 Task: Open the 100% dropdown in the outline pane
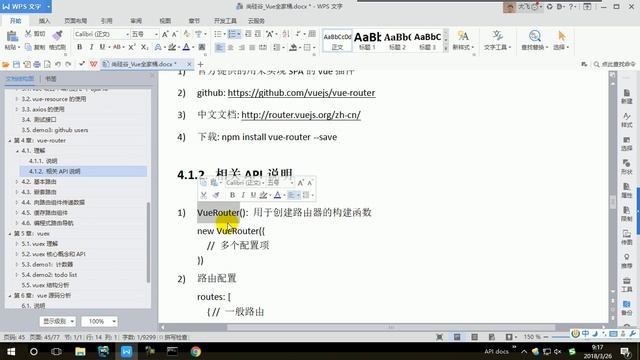coord(100,322)
